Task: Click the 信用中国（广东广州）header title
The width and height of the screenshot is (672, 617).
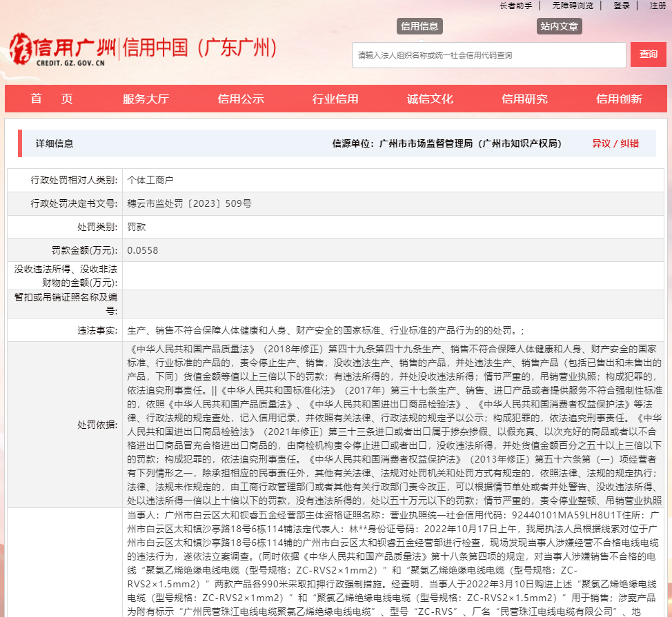Action: click(x=200, y=48)
